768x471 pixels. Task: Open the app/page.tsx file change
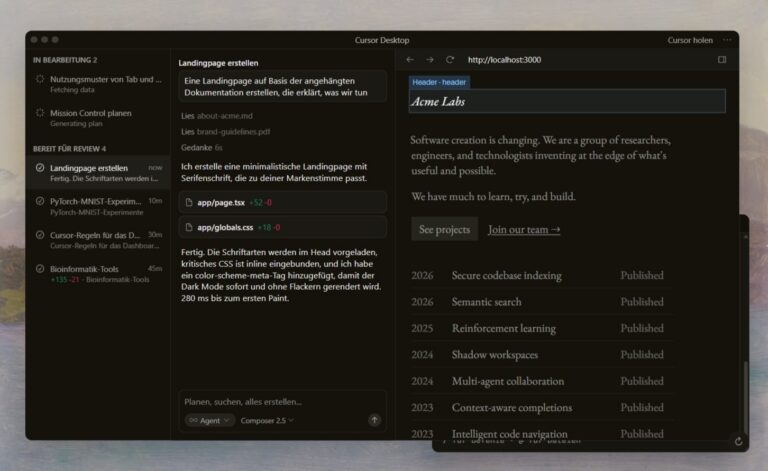point(283,202)
